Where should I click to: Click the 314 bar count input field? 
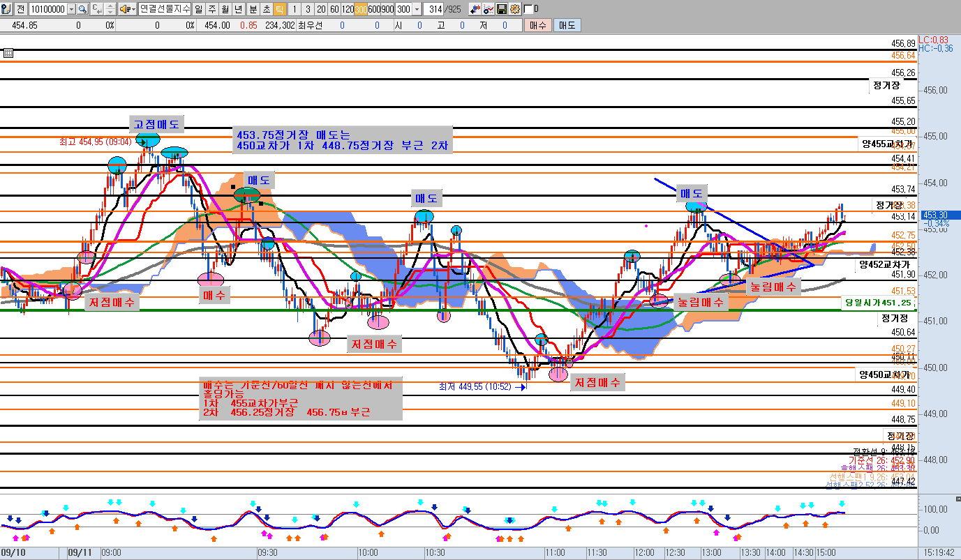[x=435, y=9]
